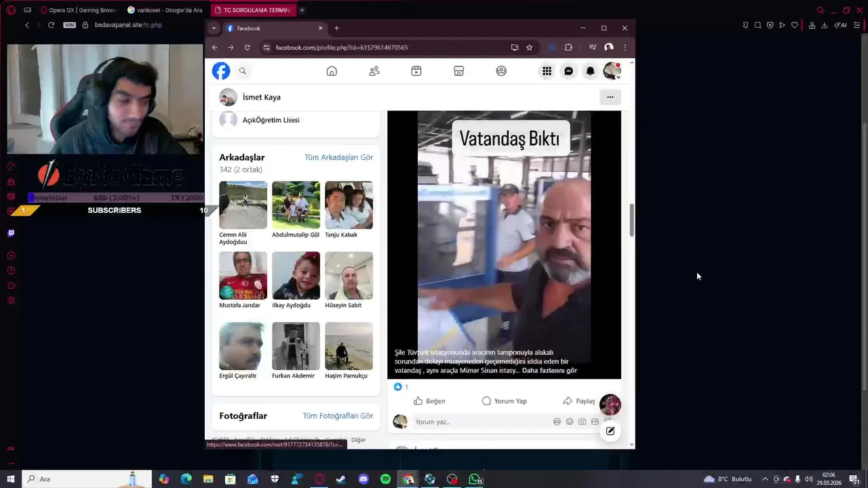The height and width of the screenshot is (488, 868).
Task: Click Opera reload button
Action: click(x=51, y=25)
